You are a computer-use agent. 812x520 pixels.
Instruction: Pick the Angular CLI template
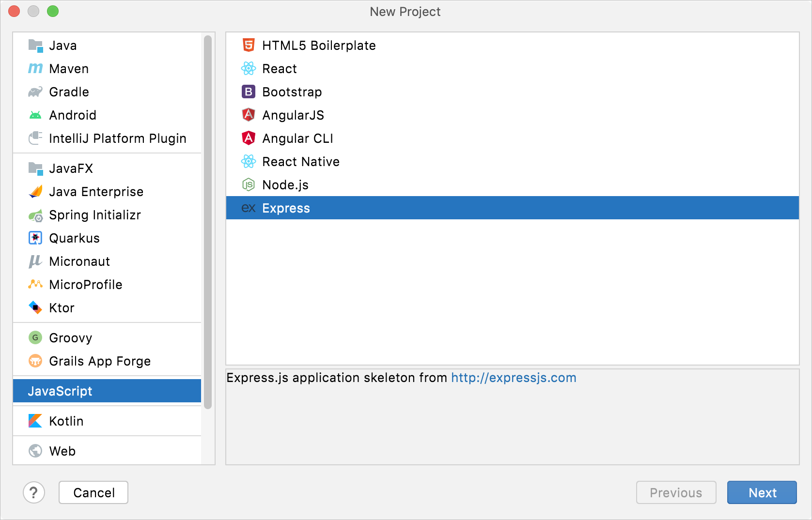tap(513, 138)
